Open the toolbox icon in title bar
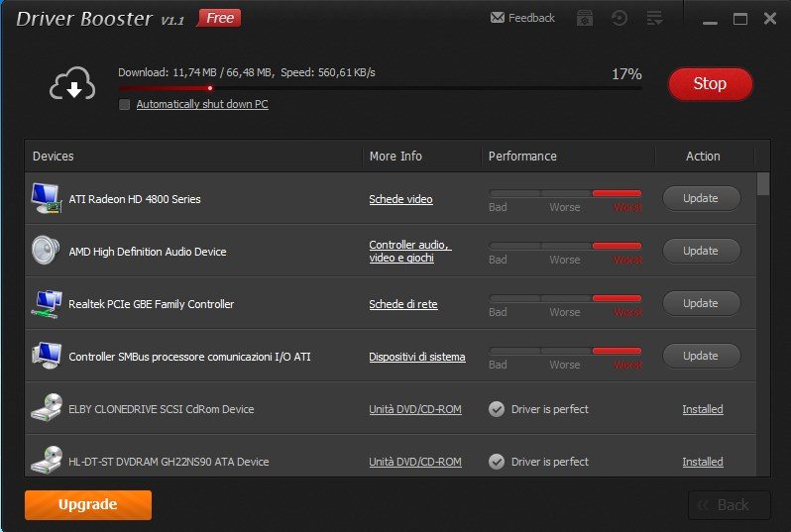The image size is (791, 532). [585, 18]
